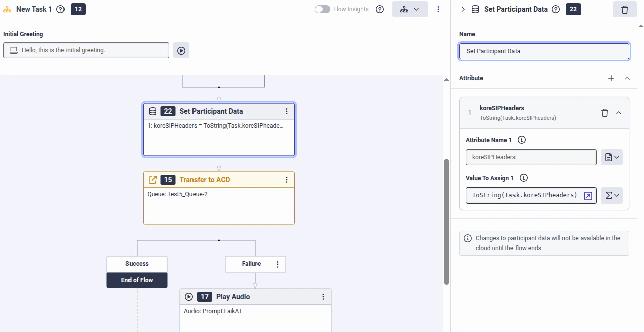Collapse the Attribute section
The image size is (644, 332).
pos(627,78)
